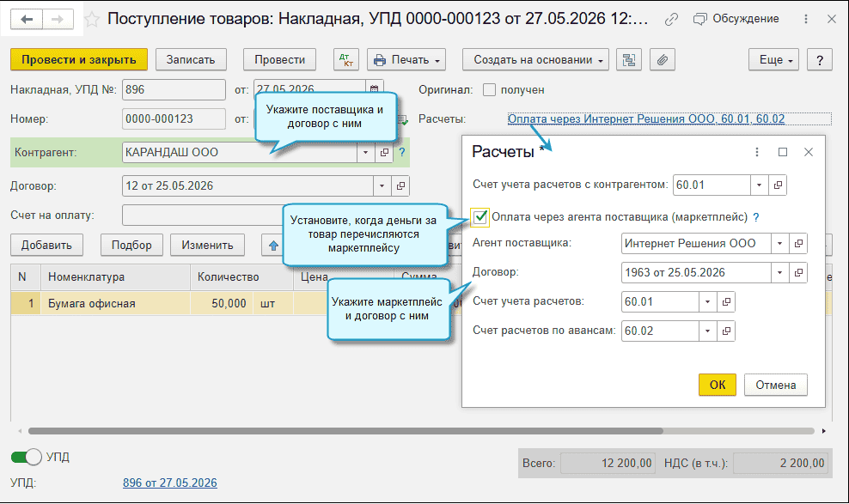Screen dimensions: 849x504
Task: Click the Всего total value 12 200,00
Action: 608,464
